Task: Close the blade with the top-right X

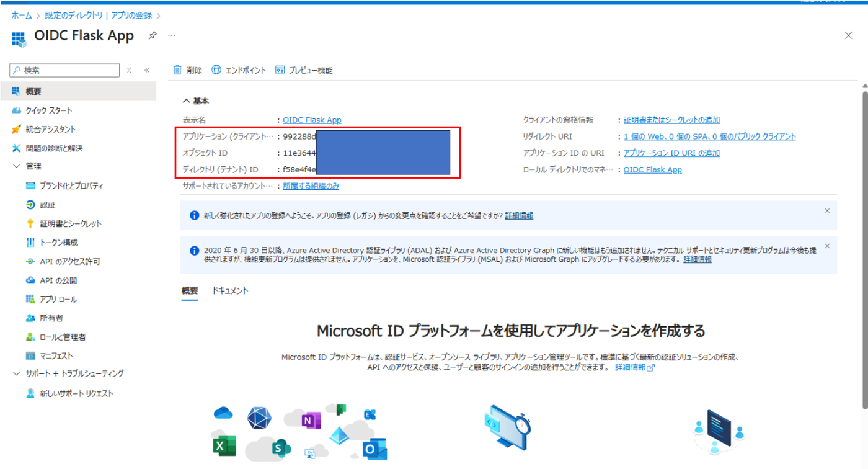Action: (848, 35)
